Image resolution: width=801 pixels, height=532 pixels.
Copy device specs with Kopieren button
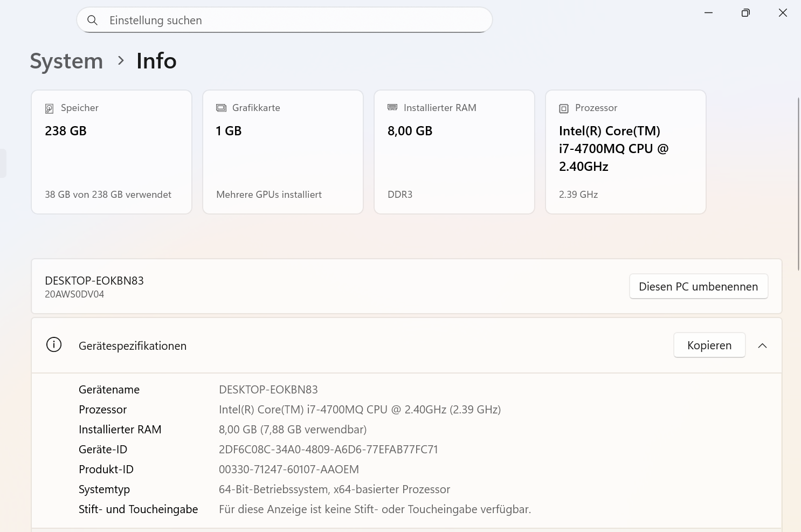point(709,345)
